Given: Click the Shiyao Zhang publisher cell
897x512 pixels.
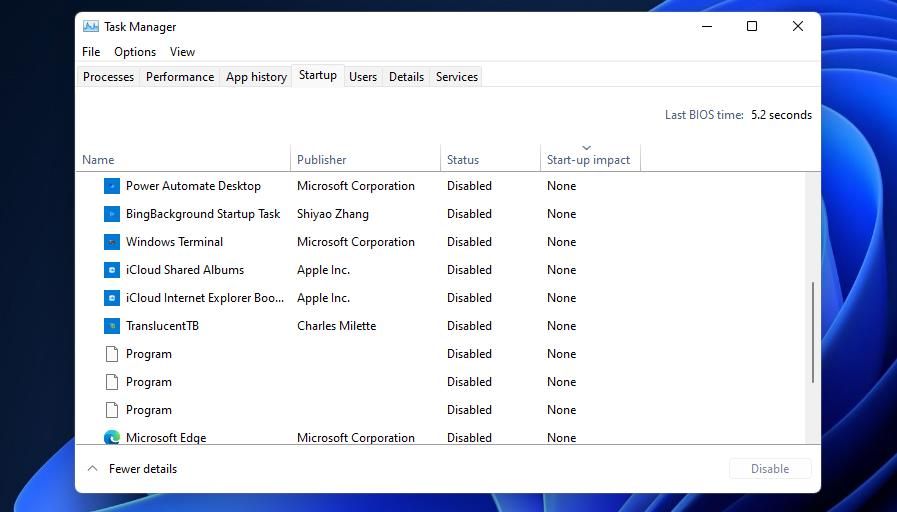Looking at the screenshot, I should (x=333, y=214).
